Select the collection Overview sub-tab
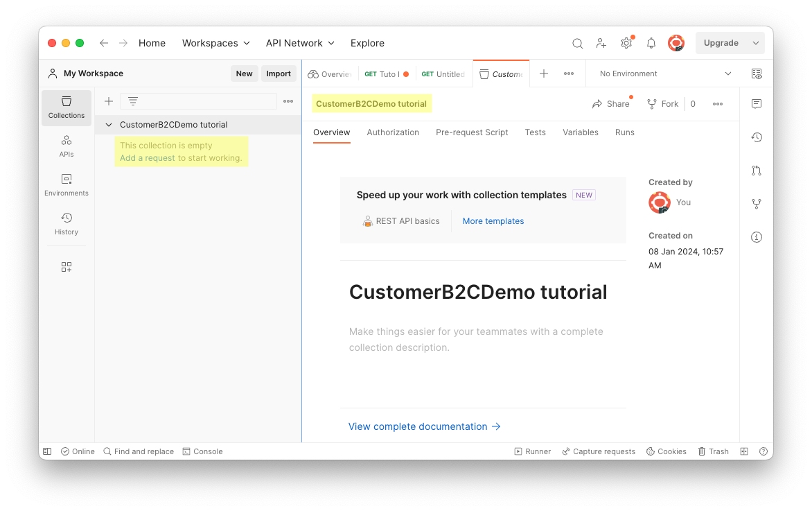Screen dimensions: 812x511 (331, 132)
